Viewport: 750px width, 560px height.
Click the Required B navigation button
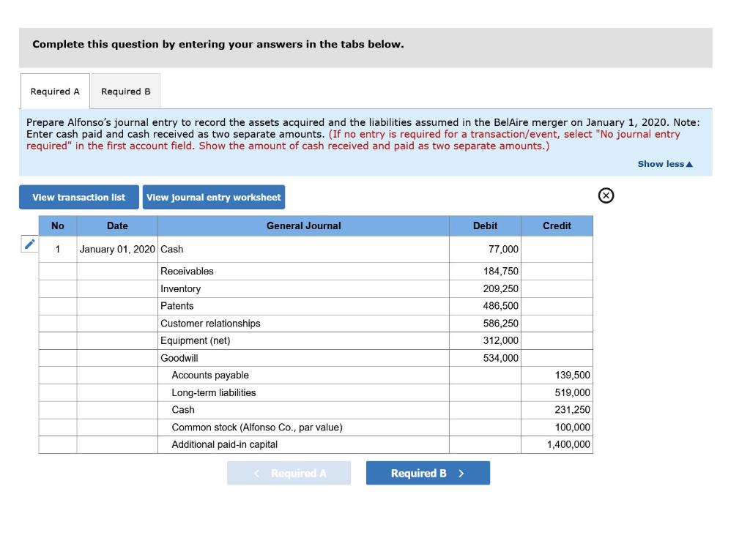(x=428, y=473)
